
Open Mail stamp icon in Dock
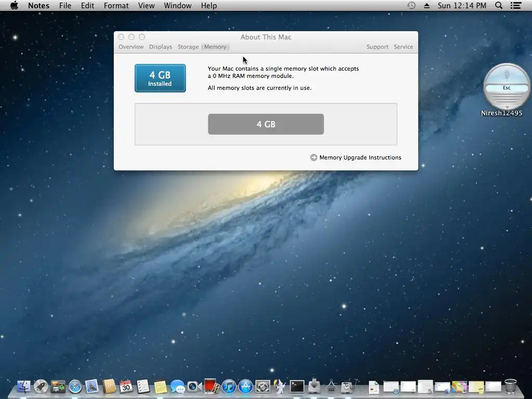pos(92,387)
